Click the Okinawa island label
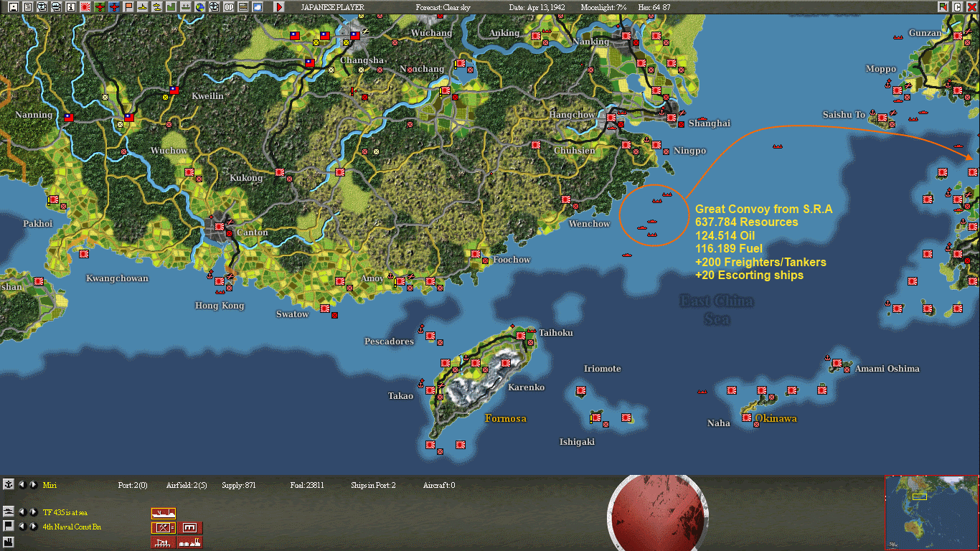 click(776, 418)
